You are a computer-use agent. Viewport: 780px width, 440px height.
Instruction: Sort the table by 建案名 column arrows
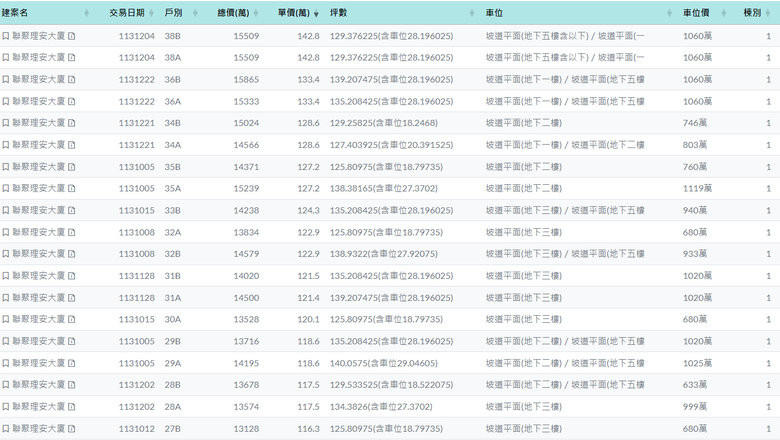pyautogui.click(x=87, y=13)
